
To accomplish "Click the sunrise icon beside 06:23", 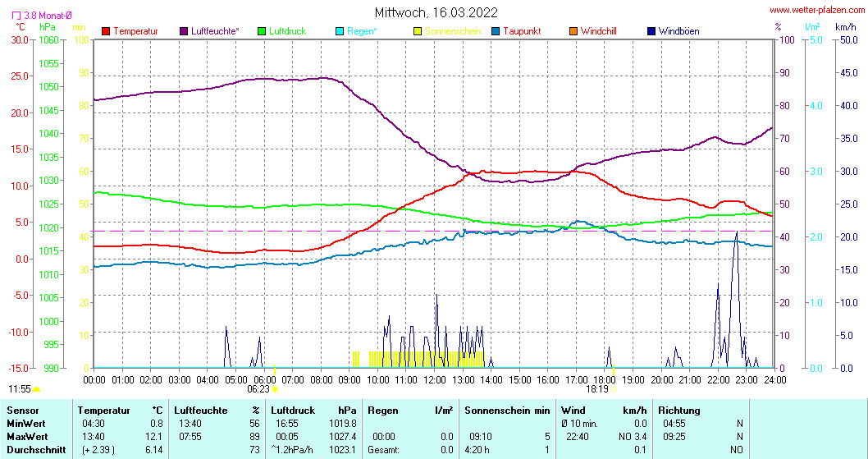I will click(275, 389).
